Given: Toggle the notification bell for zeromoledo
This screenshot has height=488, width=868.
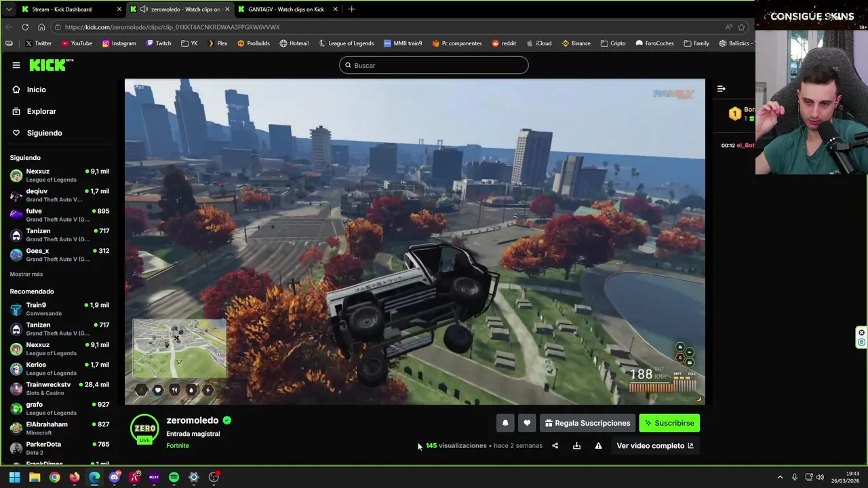Looking at the screenshot, I should (505, 423).
